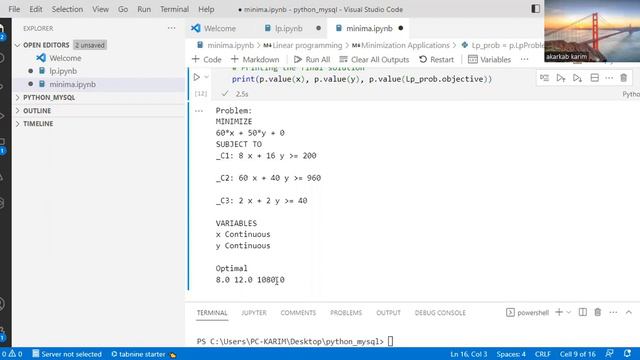Clear All Outputs of notebook
The width and height of the screenshot is (640, 360).
pos(374,60)
